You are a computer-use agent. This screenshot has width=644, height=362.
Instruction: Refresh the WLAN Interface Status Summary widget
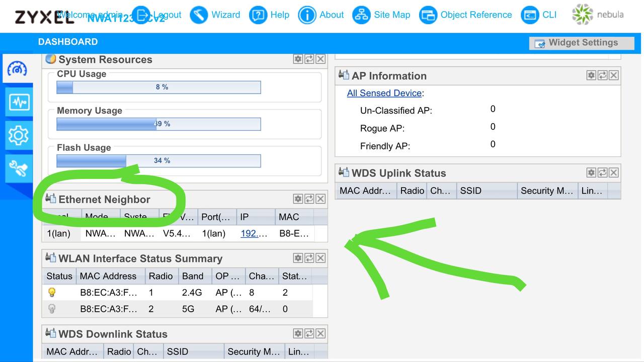[309, 258]
